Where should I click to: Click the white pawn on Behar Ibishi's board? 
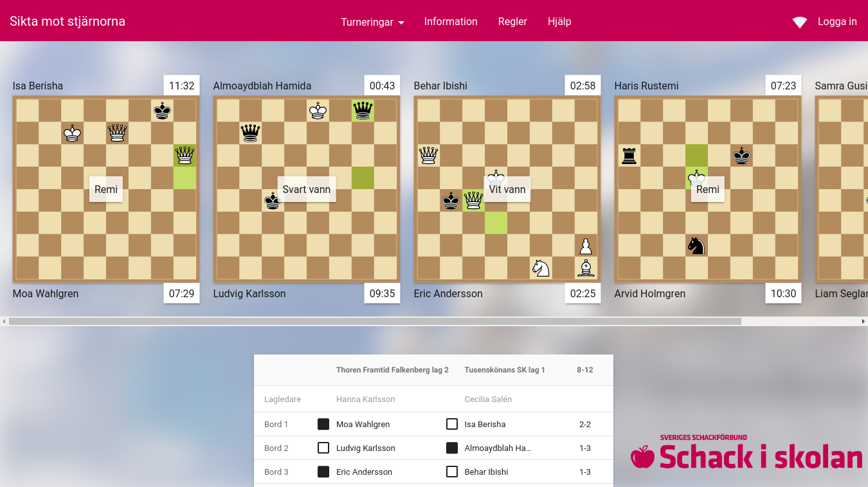(x=585, y=246)
